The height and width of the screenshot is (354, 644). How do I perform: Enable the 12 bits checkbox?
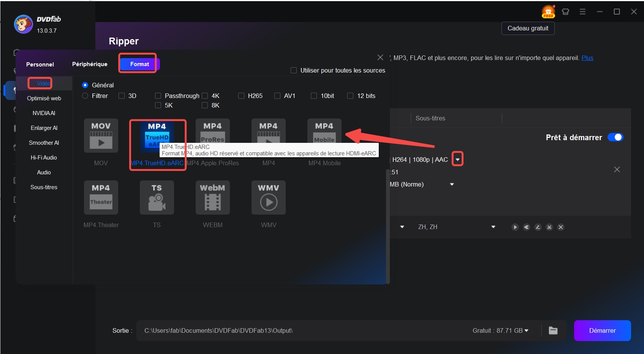coord(350,96)
